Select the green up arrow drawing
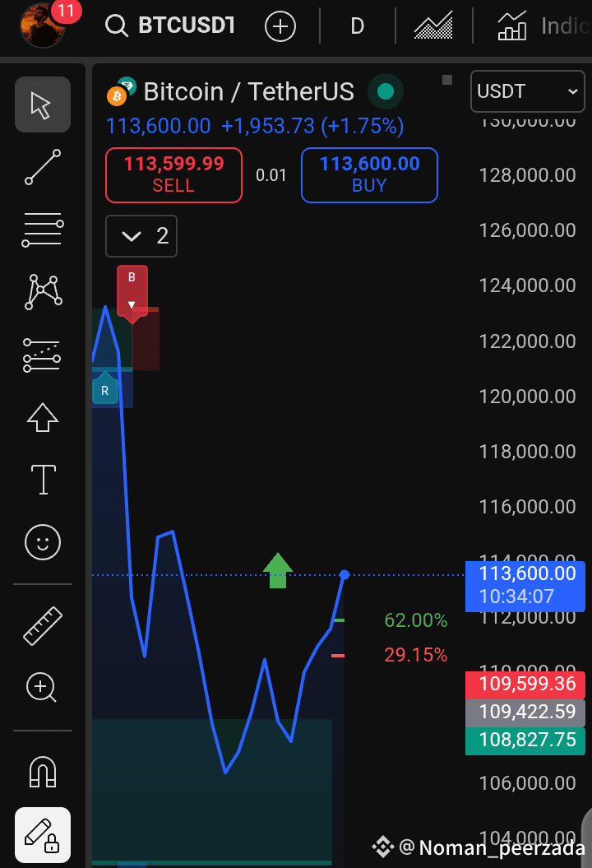Screen dimensions: 592x868 click(278, 571)
